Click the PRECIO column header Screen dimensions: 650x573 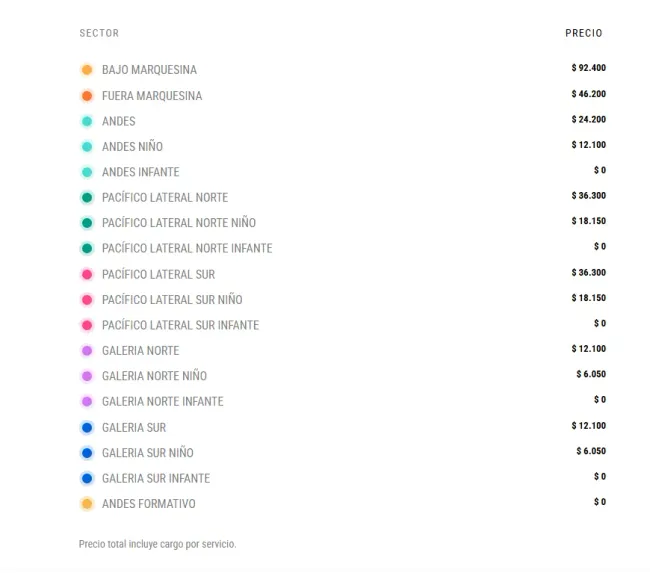(x=583, y=33)
